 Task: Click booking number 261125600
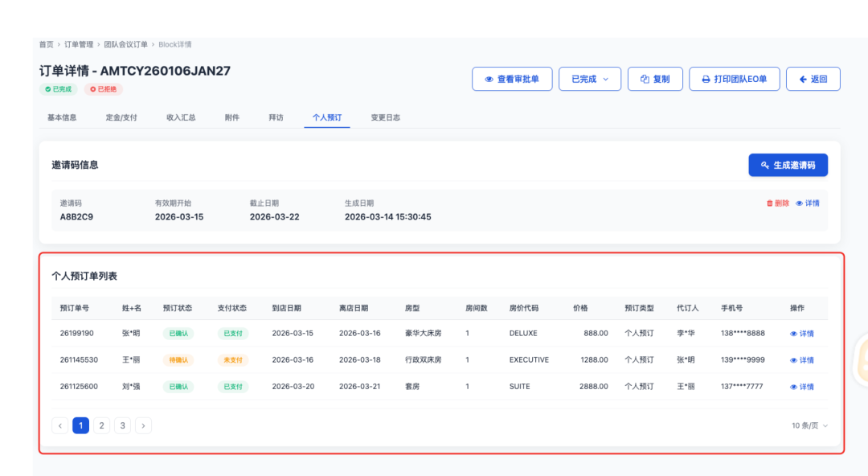click(79, 386)
